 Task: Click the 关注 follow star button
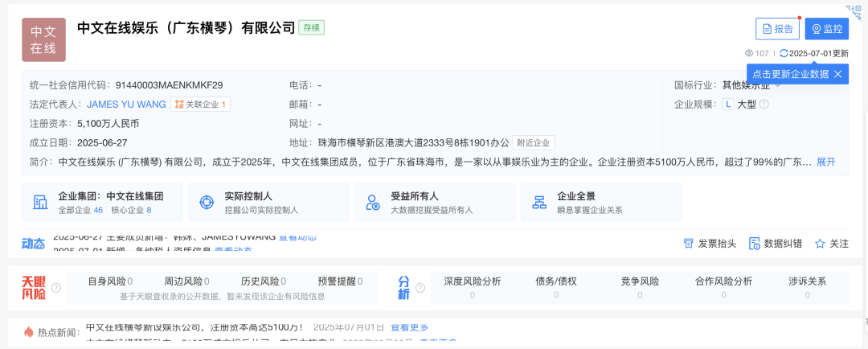[x=832, y=243]
